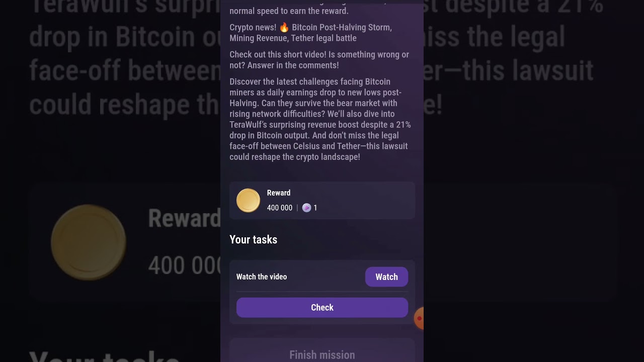The height and width of the screenshot is (362, 644).
Task: Tap the large blurred coin in background
Action: pos(89,242)
